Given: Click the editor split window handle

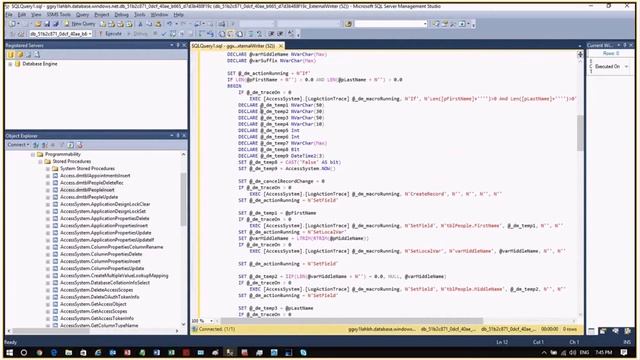Looking at the screenshot, I should coord(580,54).
